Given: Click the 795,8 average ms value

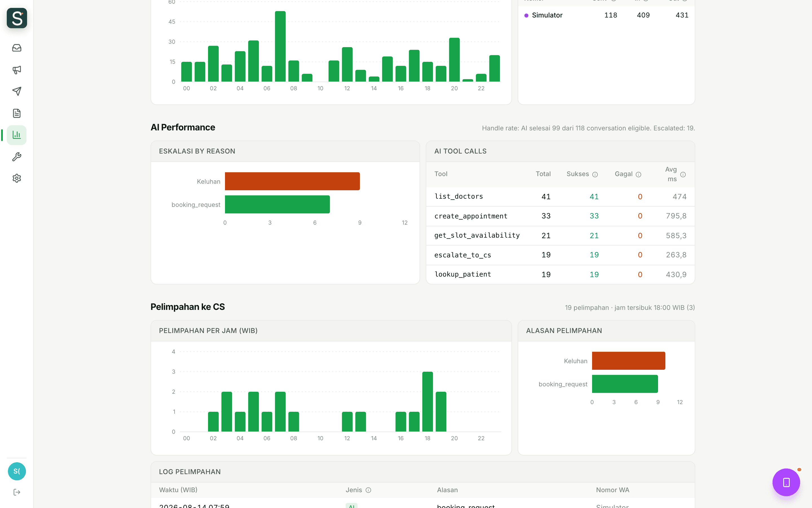Looking at the screenshot, I should point(676,216).
